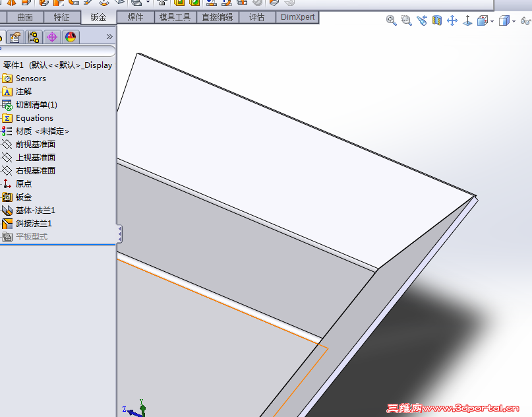
Task: Open the DimXpertManager crosshair tab
Action: tap(52, 37)
